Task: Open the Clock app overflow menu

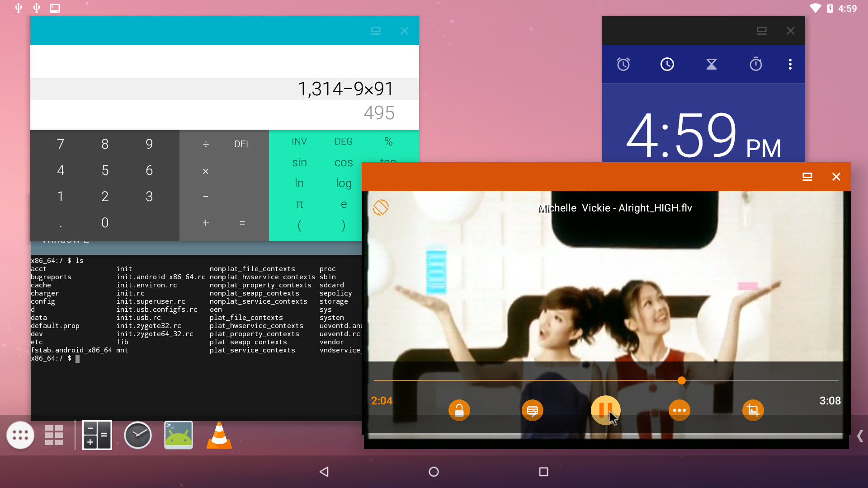Action: 790,64
